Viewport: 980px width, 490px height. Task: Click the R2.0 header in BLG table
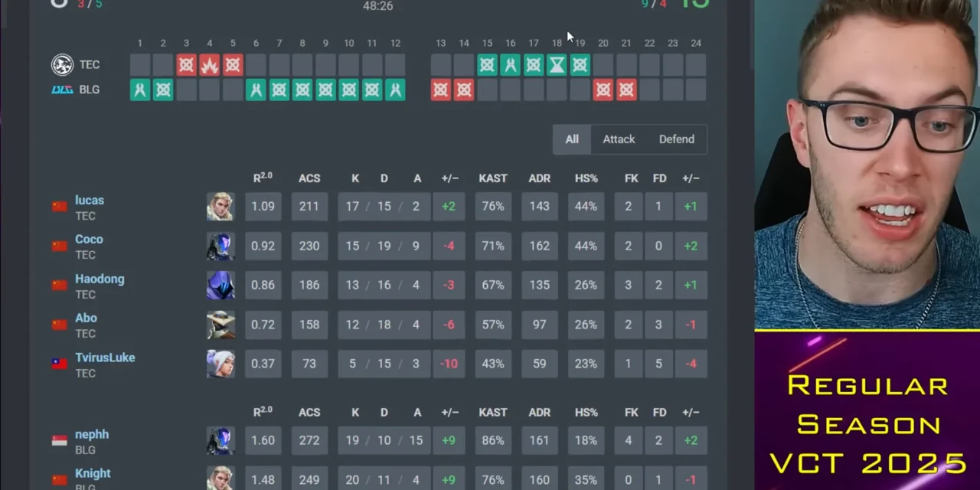[x=263, y=412]
